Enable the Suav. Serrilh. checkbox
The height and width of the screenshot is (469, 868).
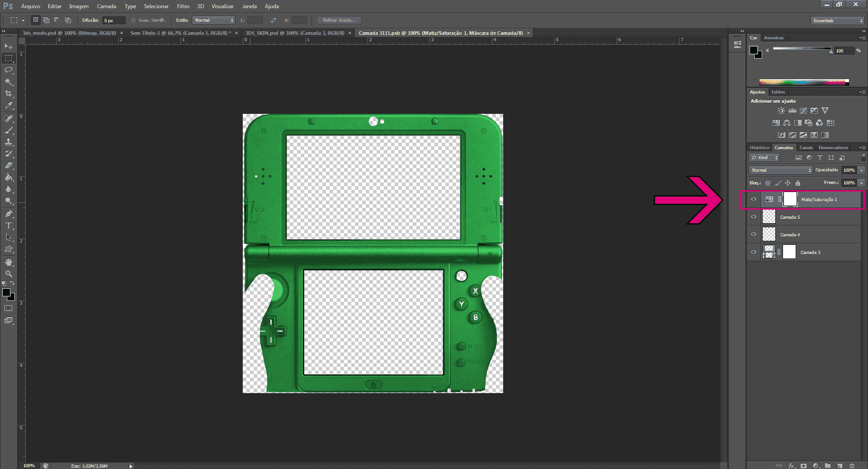[133, 20]
